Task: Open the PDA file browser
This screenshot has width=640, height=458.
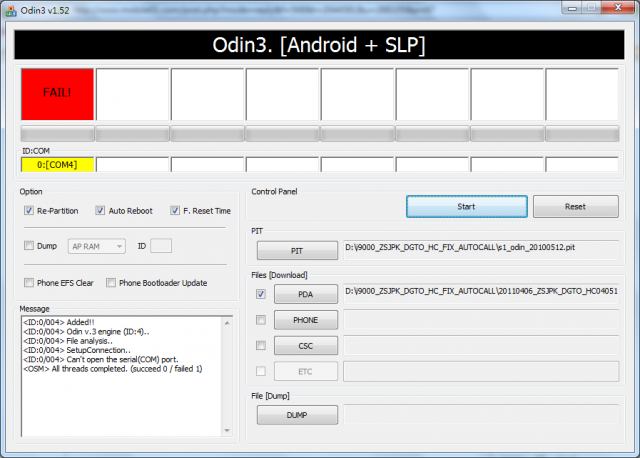Action: pos(306,294)
